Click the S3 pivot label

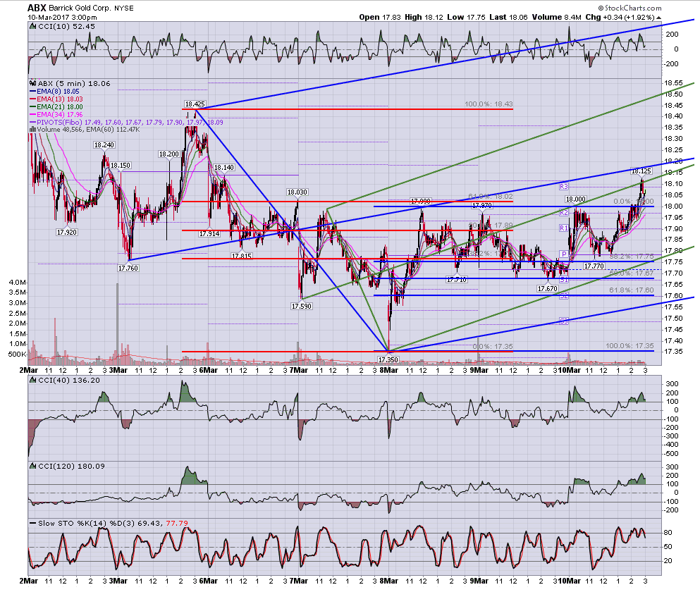click(564, 321)
